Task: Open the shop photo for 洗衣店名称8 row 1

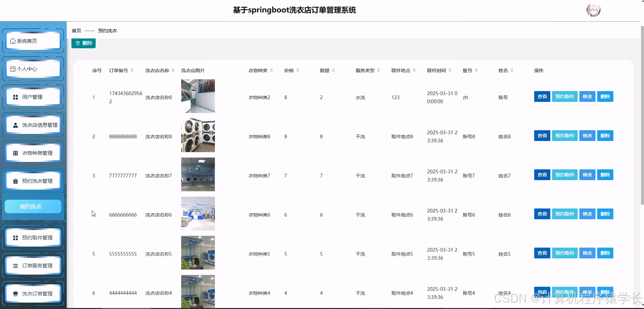Action: pos(198,96)
